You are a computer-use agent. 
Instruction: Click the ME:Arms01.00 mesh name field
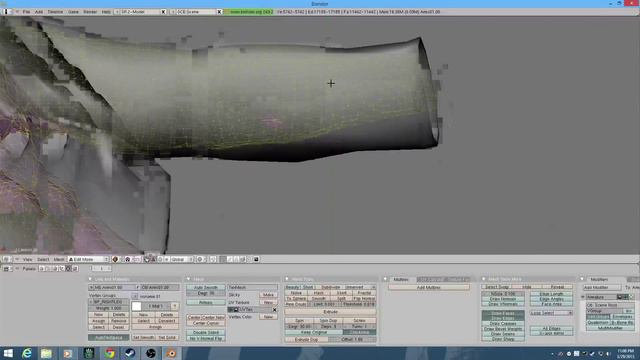point(114,287)
